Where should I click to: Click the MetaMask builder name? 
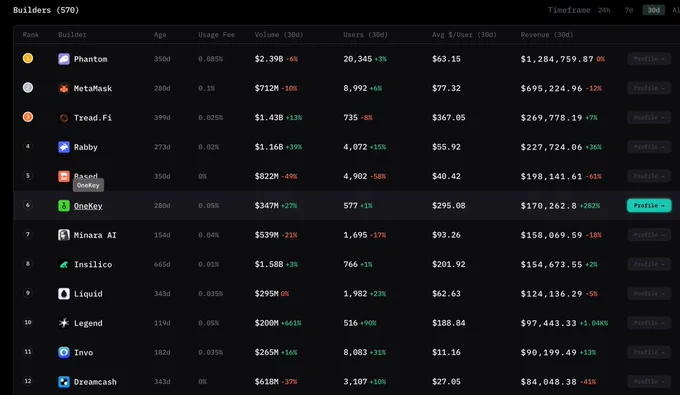coord(93,88)
